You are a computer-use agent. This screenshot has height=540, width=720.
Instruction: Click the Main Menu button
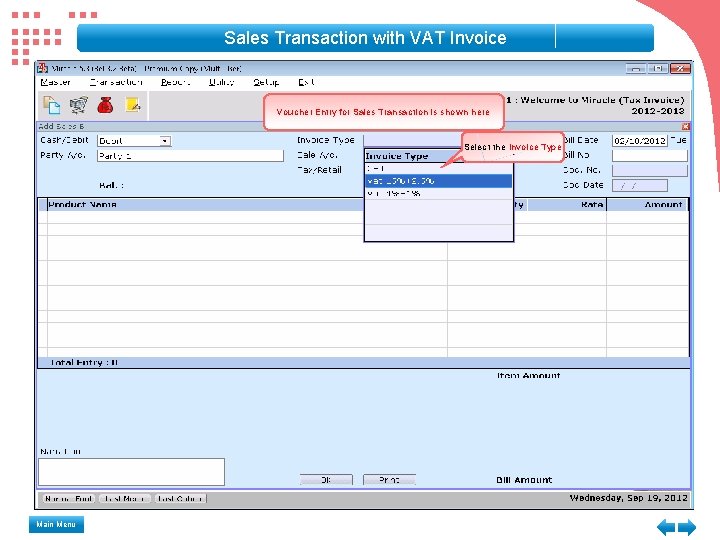56,524
